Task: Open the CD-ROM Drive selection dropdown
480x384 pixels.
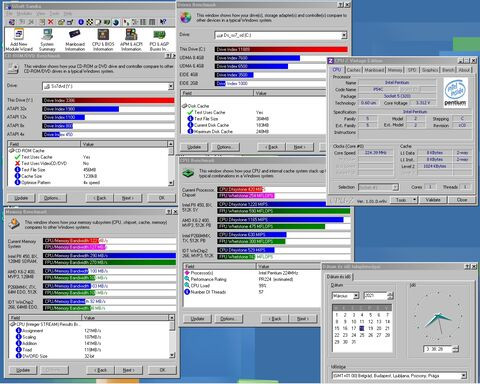Action: click(x=108, y=86)
